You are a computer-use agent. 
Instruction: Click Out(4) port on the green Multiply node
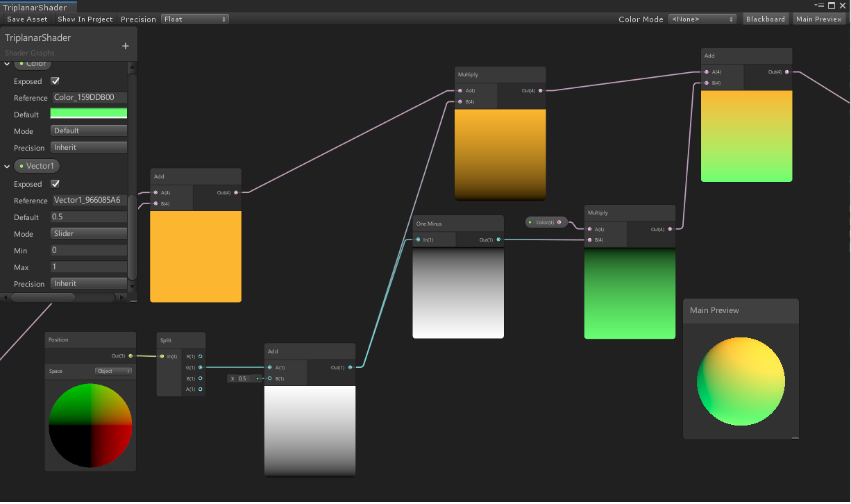click(670, 229)
